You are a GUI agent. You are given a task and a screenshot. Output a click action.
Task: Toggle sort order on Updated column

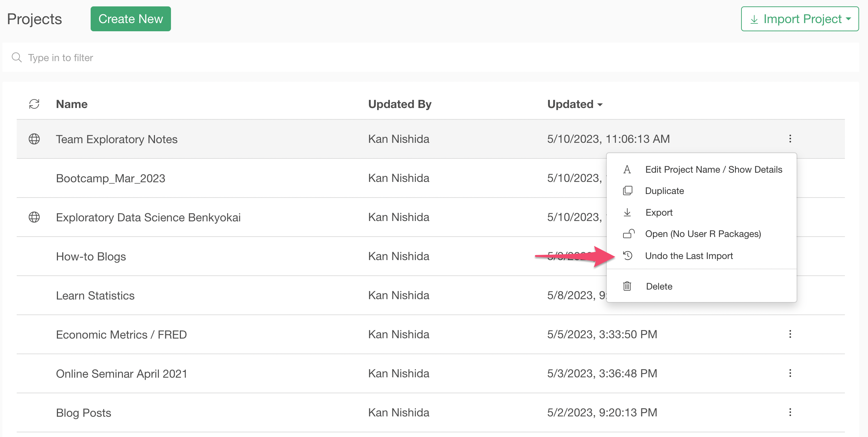(x=575, y=104)
